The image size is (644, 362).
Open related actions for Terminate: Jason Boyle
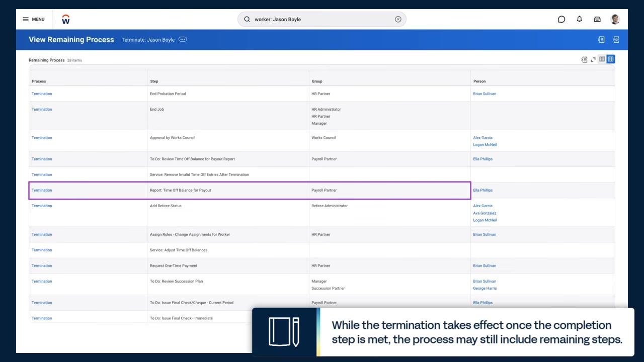point(183,39)
